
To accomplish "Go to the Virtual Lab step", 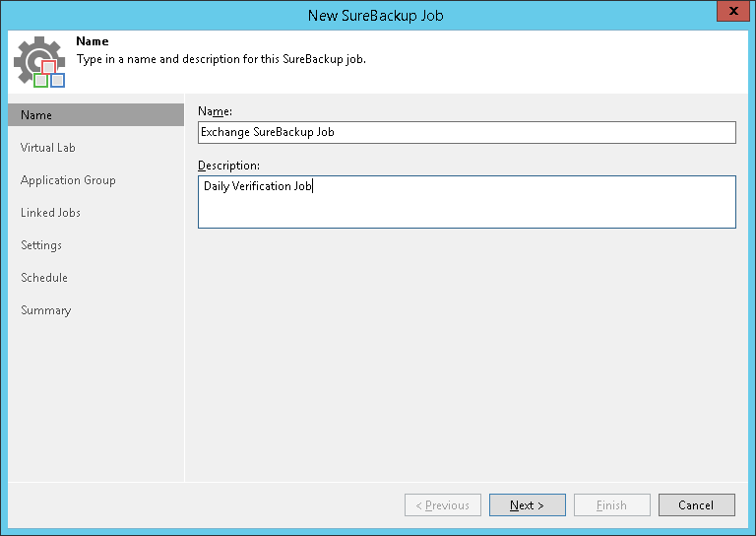I will [48, 148].
